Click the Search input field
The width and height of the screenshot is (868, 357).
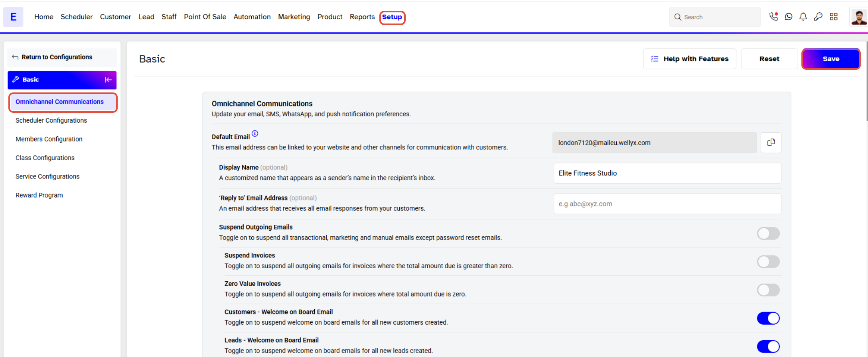pos(715,17)
